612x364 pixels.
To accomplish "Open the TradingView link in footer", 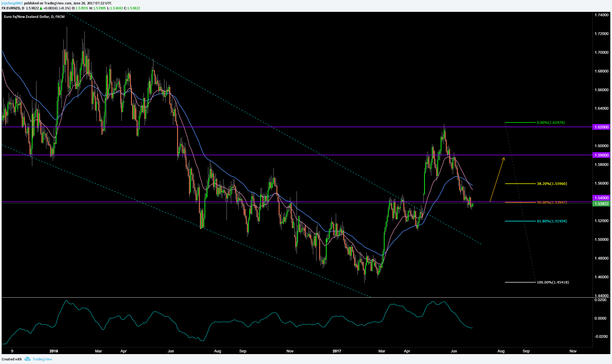I will coord(42,359).
